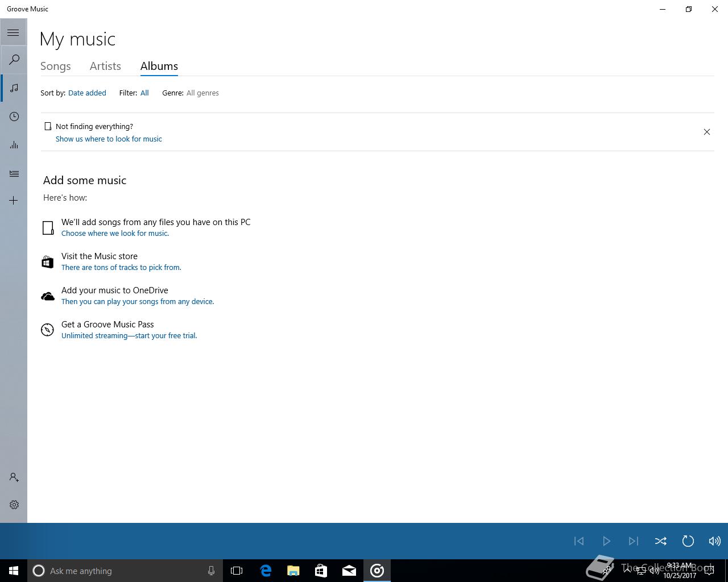
Task: Click Store icon beside Visit the Music store
Action: coord(48,262)
